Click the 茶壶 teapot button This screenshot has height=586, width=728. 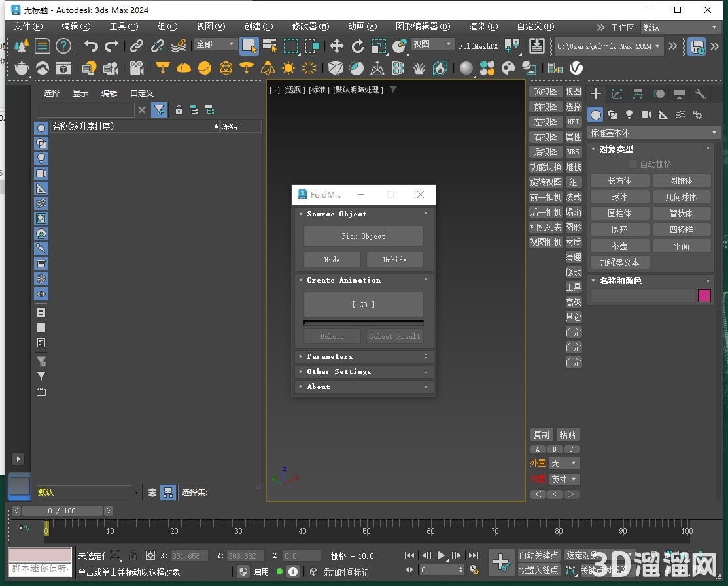620,246
